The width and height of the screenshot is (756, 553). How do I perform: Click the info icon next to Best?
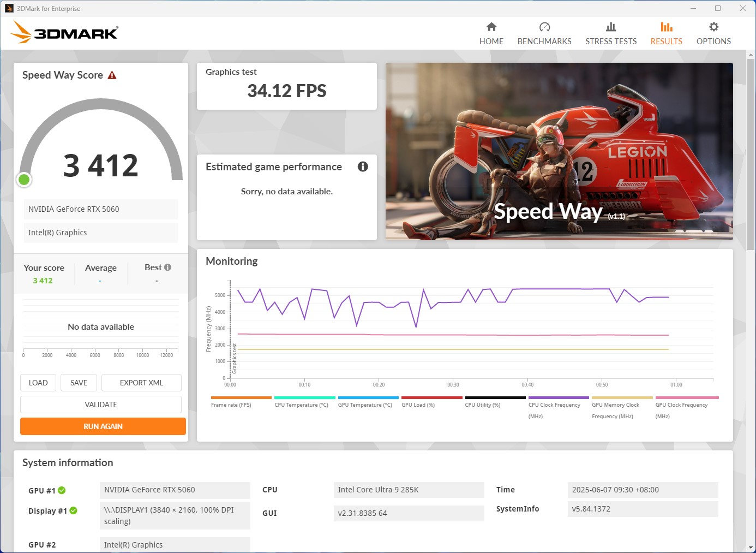click(x=167, y=267)
